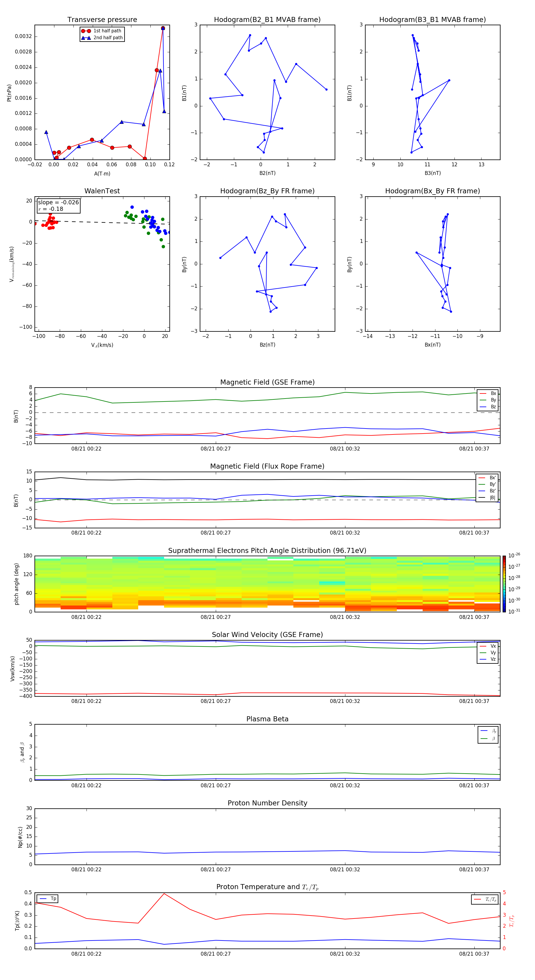Click '|B|' in the Flux Rope legend

pos(493,498)
